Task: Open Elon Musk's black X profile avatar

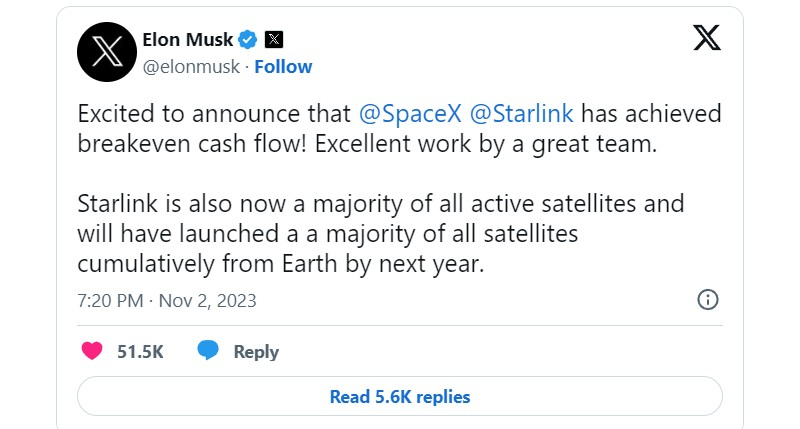Action: (x=108, y=52)
